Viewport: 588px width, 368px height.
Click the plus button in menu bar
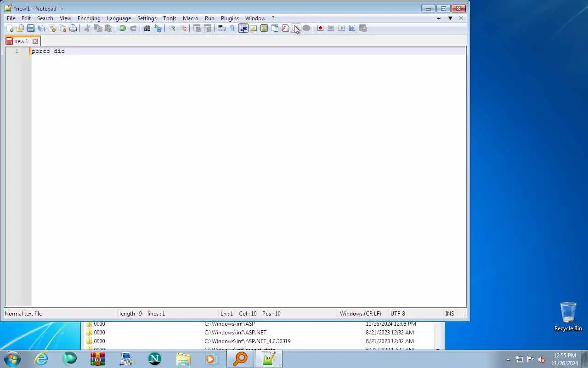coord(439,18)
